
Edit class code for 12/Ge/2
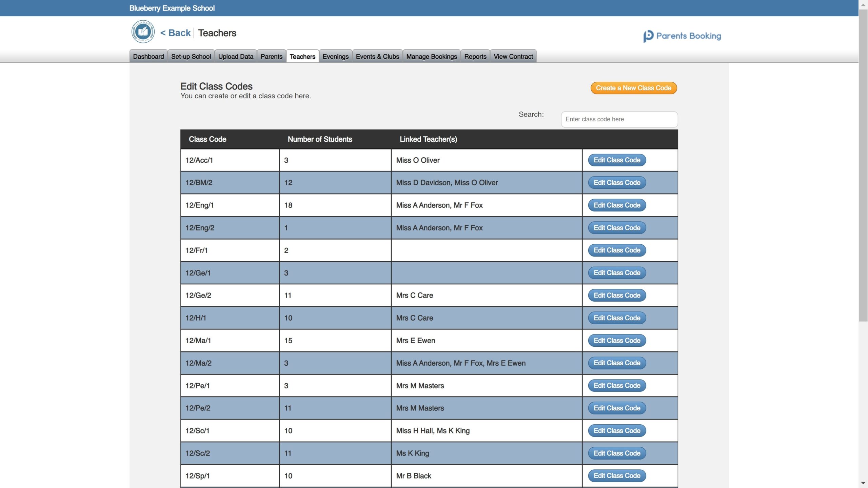pyautogui.click(x=617, y=295)
